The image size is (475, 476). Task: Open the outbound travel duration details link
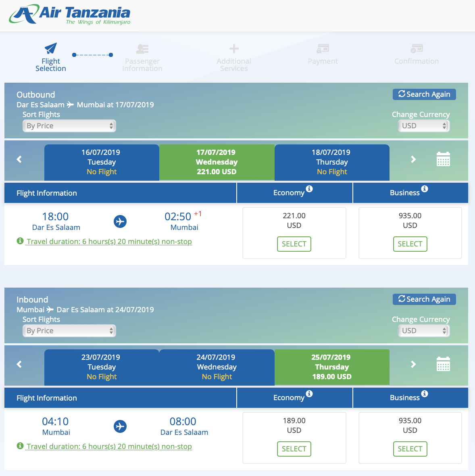pyautogui.click(x=109, y=241)
